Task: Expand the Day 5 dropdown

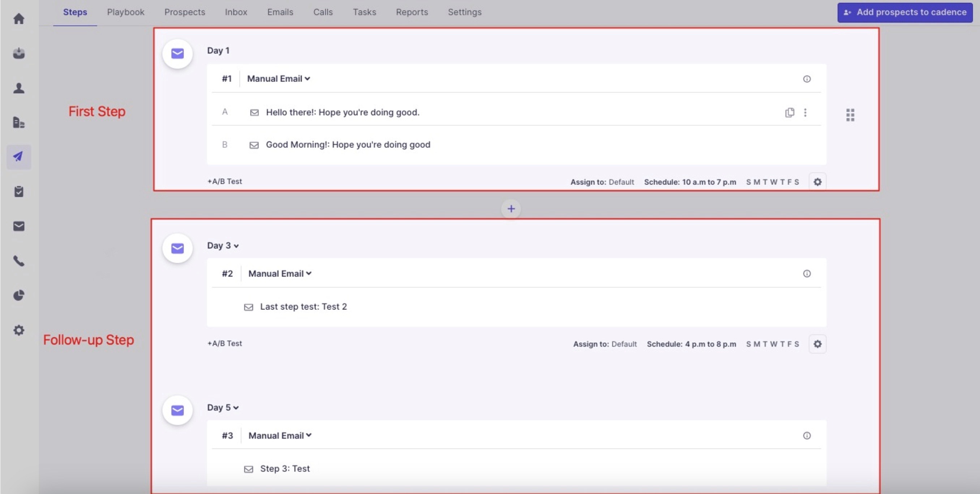Action: pos(223,408)
